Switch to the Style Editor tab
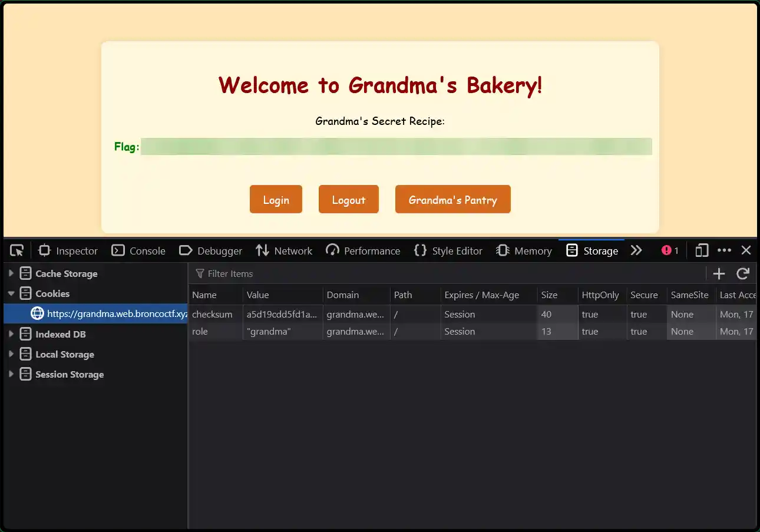Image resolution: width=760 pixels, height=532 pixels. 448,250
